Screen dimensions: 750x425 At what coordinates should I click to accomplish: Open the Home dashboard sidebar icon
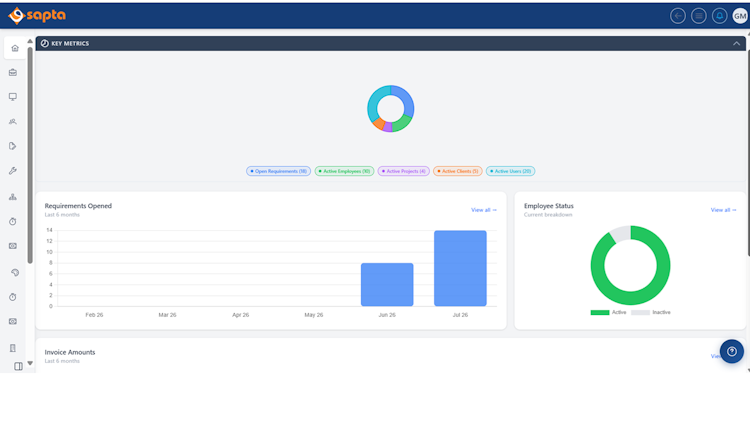click(15, 48)
